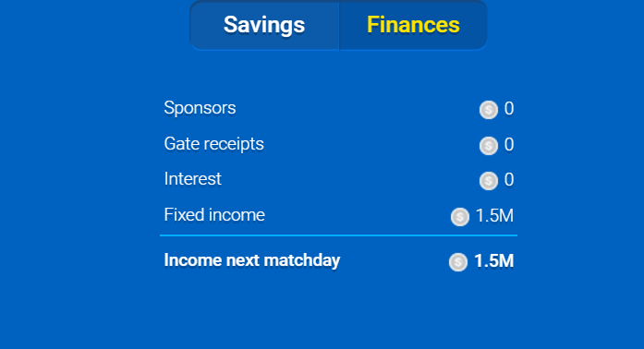Click the Gate receipts amount of 0
The width and height of the screenshot is (644, 349).
[x=509, y=145]
